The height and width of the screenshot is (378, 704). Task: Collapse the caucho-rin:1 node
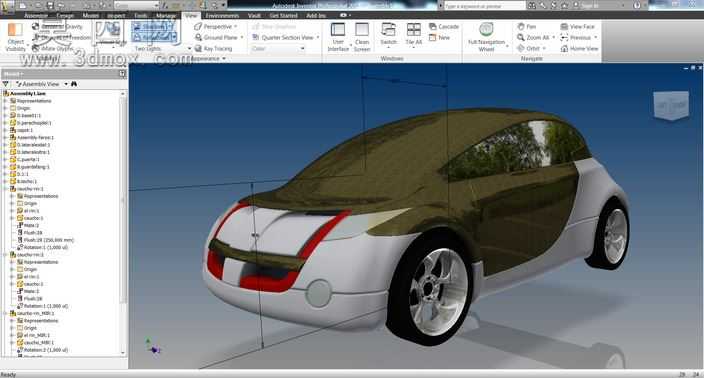(x=5, y=189)
